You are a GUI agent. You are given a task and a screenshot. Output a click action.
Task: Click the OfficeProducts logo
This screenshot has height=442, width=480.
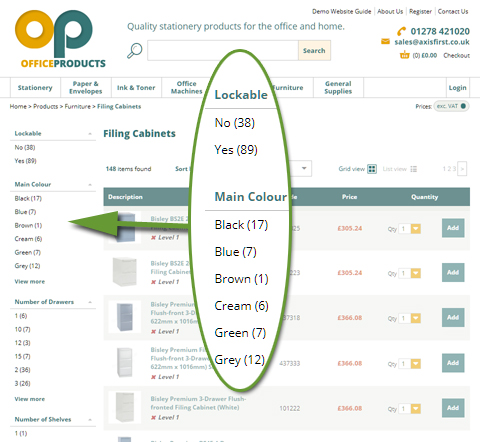tap(60, 39)
